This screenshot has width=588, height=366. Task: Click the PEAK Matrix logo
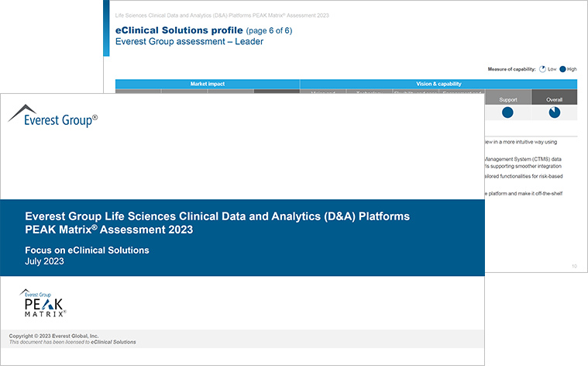[x=43, y=302]
